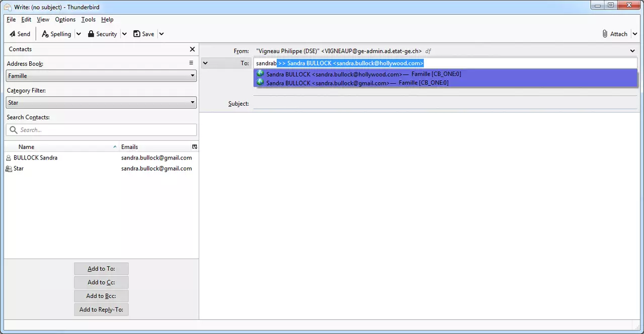Viewport: 644px width, 334px height.
Task: Click the Security padlock icon
Action: pos(91,34)
